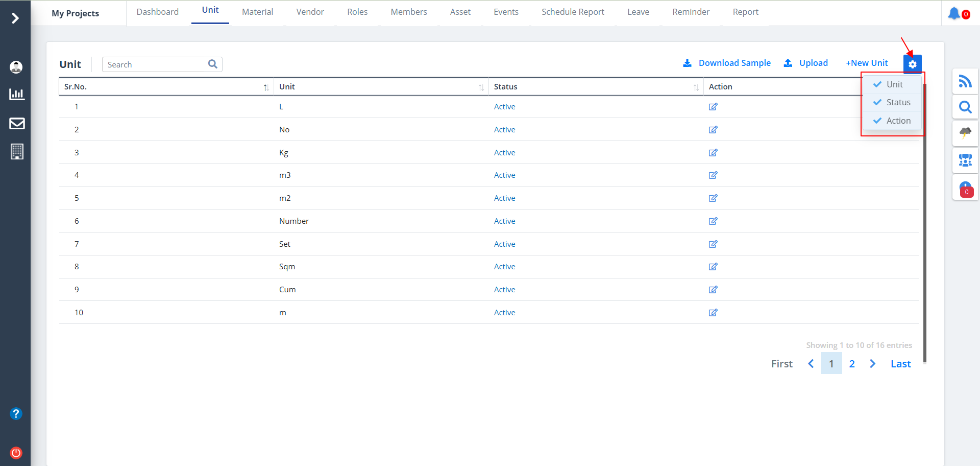This screenshot has width=980, height=466.
Task: Open the help question mark icon
Action: (x=16, y=413)
